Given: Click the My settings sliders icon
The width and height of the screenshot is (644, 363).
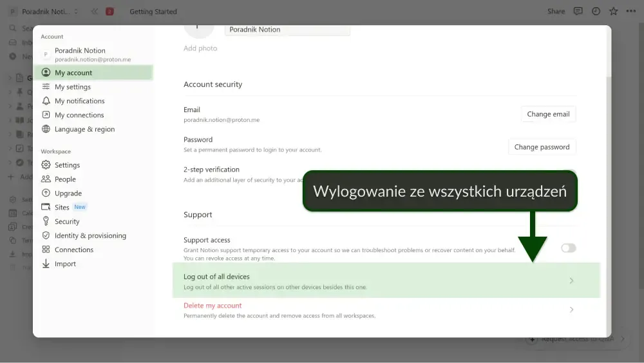Looking at the screenshot, I should [x=46, y=87].
